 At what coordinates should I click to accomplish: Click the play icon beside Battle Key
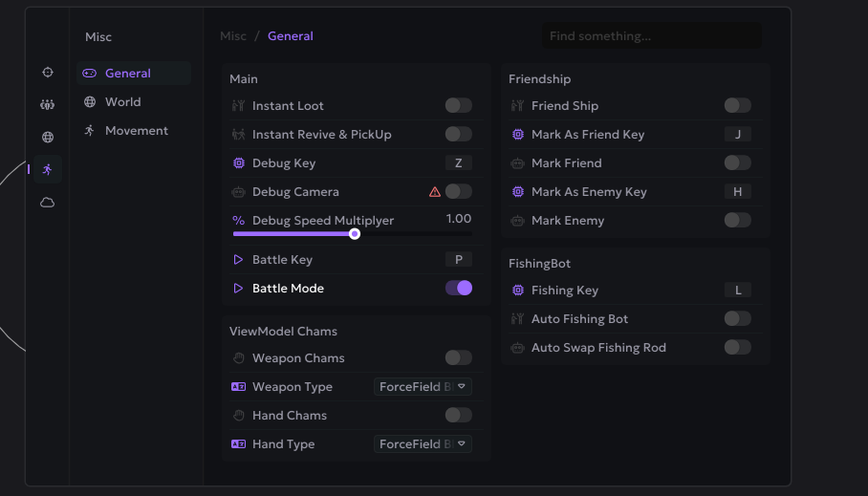(x=239, y=260)
